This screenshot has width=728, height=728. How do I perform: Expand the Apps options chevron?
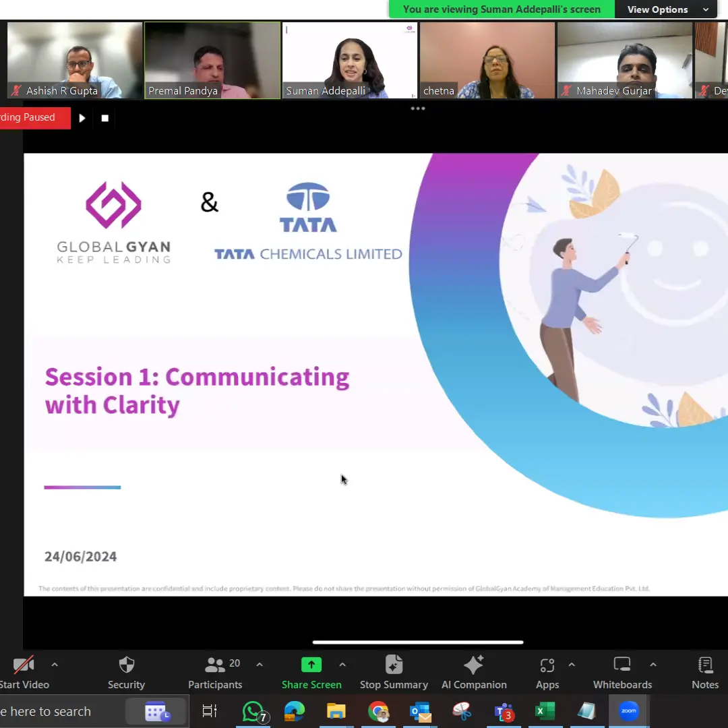(572, 665)
